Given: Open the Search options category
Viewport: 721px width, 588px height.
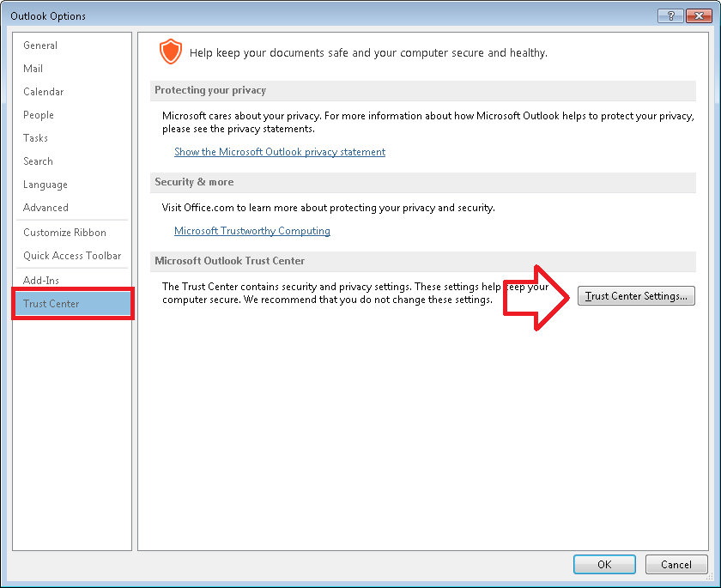Looking at the screenshot, I should point(72,161).
